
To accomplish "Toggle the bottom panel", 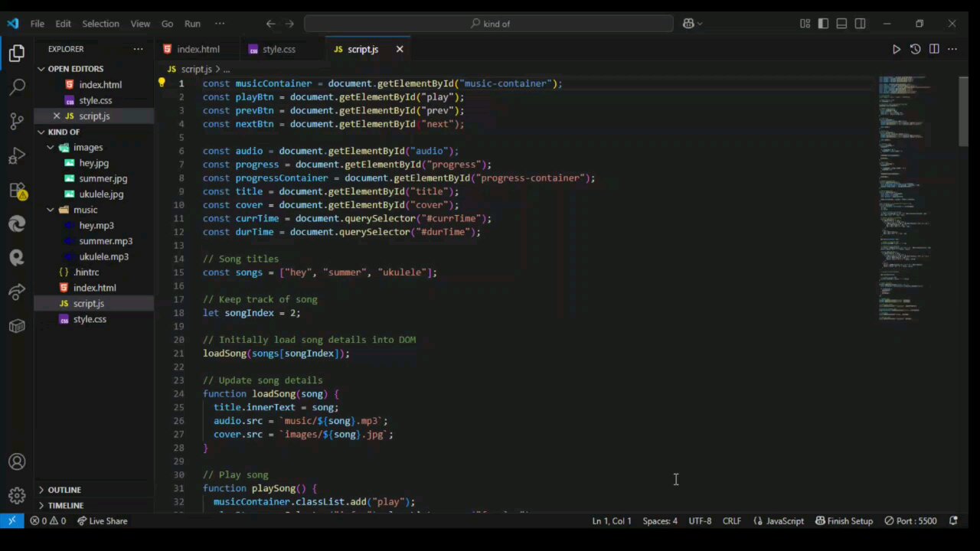I will click(x=841, y=24).
